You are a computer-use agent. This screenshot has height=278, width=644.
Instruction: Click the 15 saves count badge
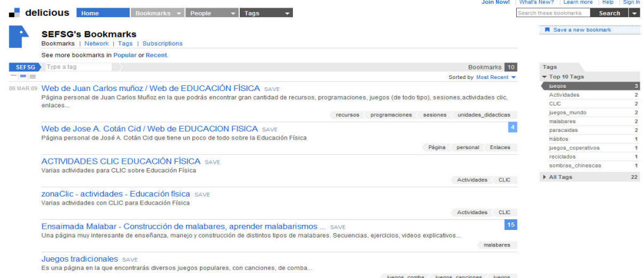[511, 225]
